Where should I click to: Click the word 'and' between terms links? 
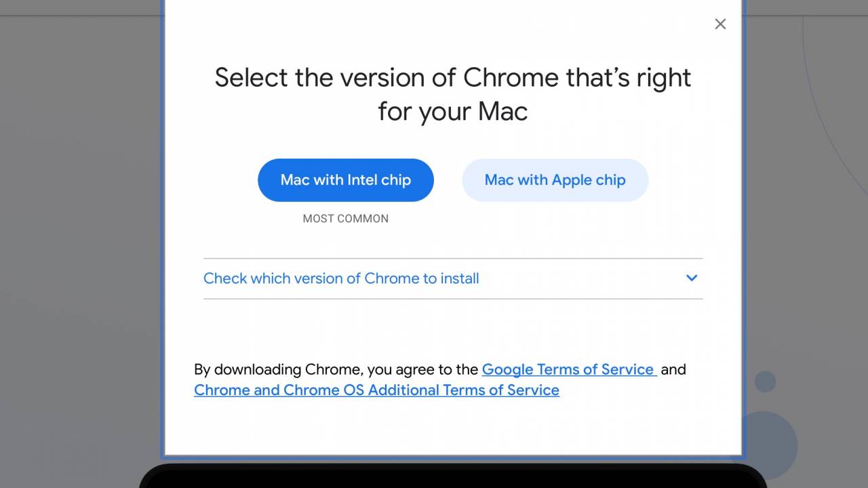coord(673,369)
